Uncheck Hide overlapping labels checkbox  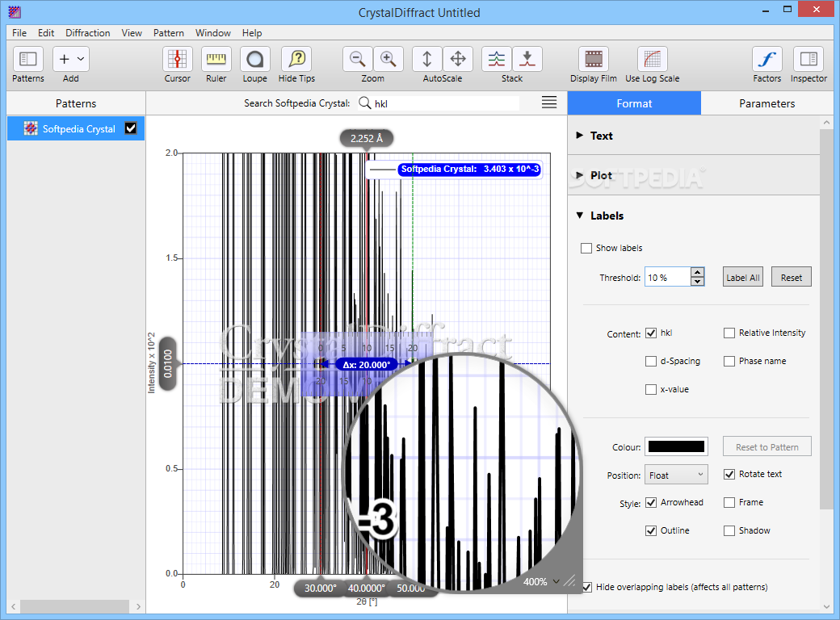point(587,588)
